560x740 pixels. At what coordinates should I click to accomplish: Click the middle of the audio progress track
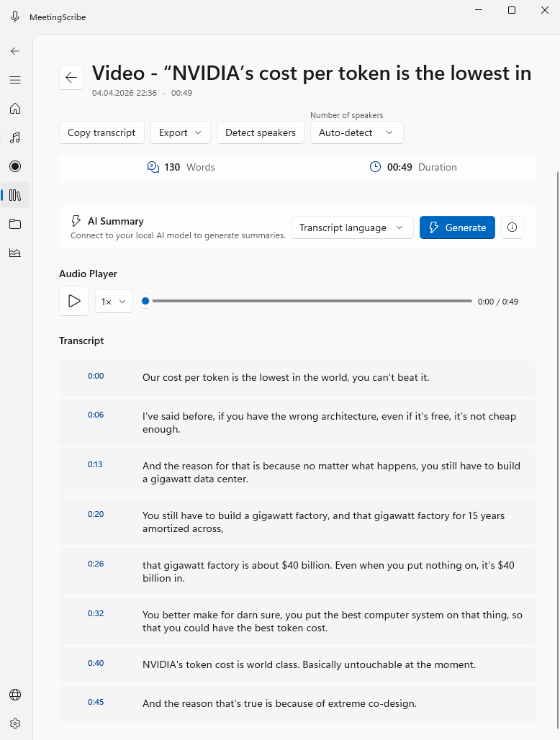coord(309,301)
